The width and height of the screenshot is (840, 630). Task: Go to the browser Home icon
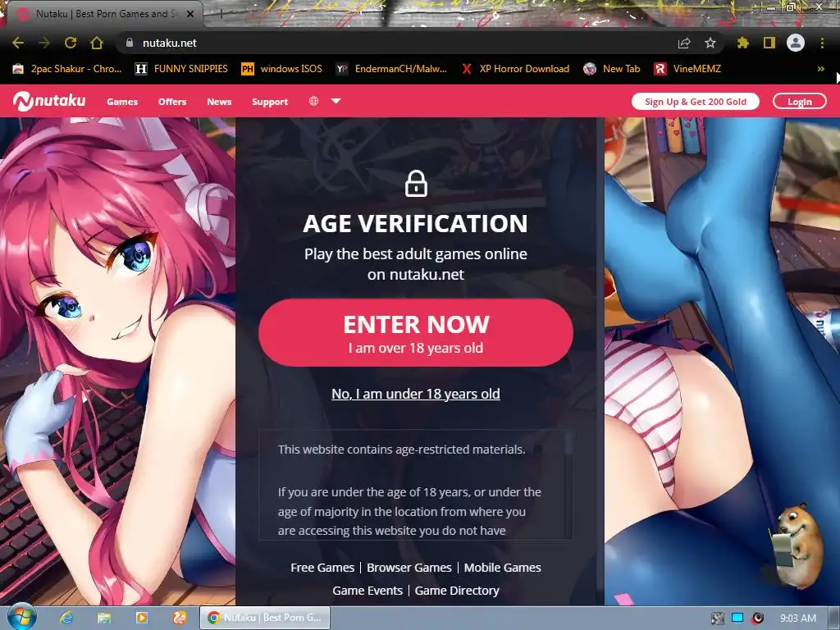[x=97, y=43]
